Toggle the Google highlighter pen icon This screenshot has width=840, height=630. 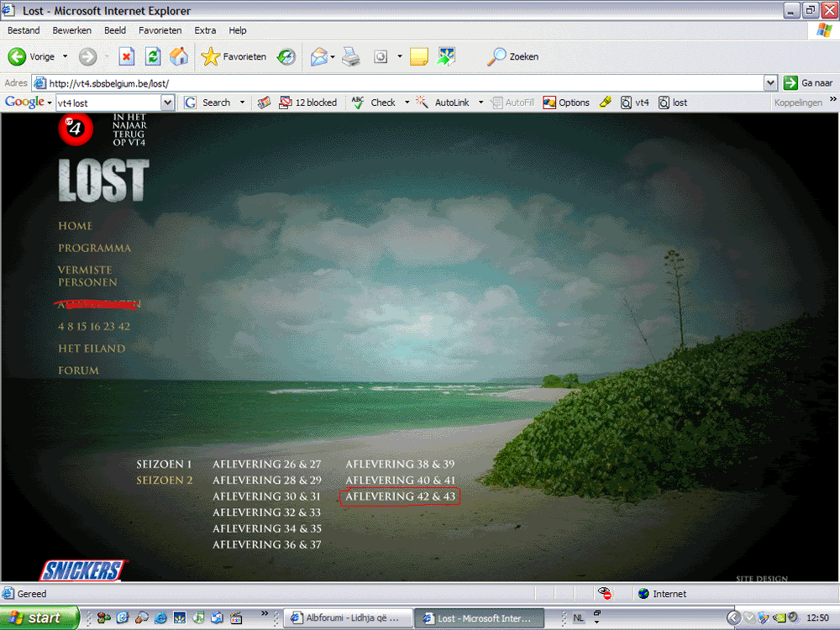(606, 102)
